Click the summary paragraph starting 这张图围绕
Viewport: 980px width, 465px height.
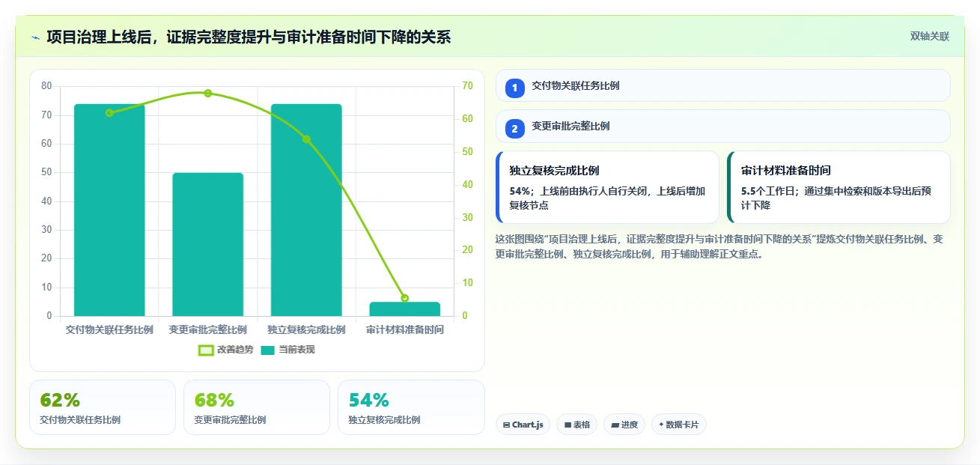[x=719, y=246]
